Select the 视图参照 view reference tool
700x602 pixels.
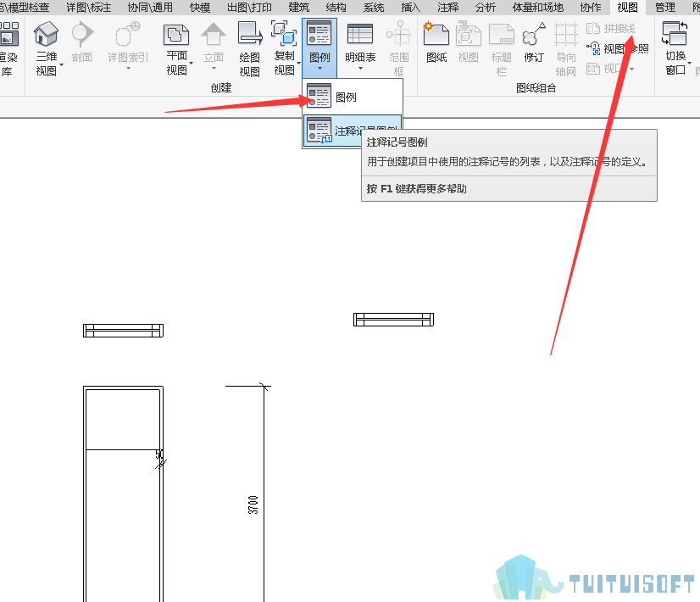(x=618, y=48)
